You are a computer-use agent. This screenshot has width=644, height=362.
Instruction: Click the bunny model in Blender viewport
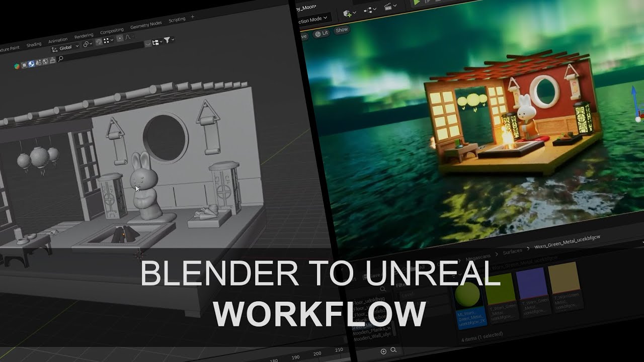coord(144,187)
